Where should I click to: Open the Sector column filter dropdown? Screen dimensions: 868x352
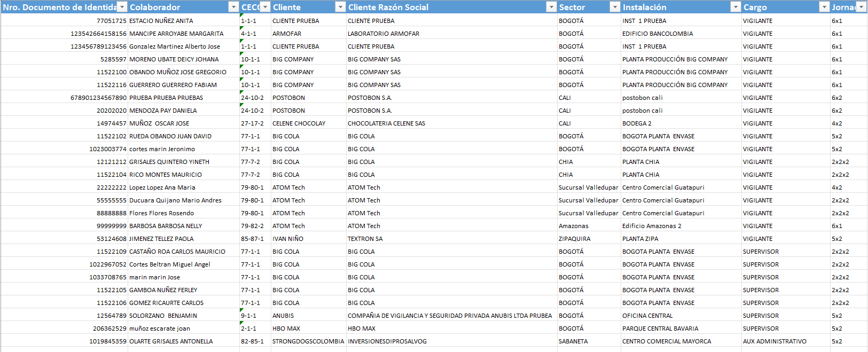(x=615, y=7)
